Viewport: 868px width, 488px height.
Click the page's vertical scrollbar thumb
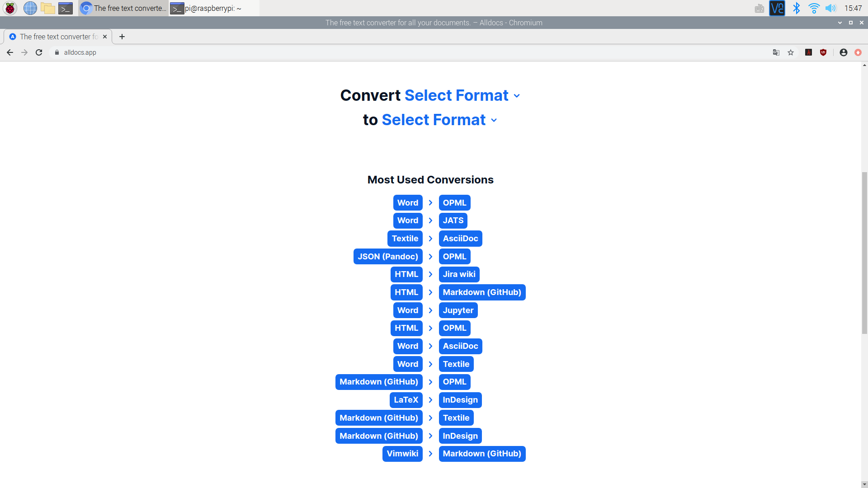click(864, 253)
